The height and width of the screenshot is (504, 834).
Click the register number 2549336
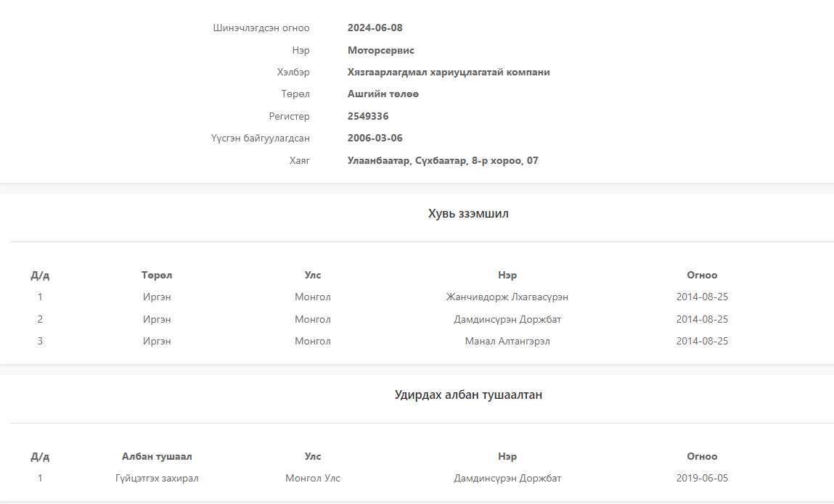(x=368, y=116)
